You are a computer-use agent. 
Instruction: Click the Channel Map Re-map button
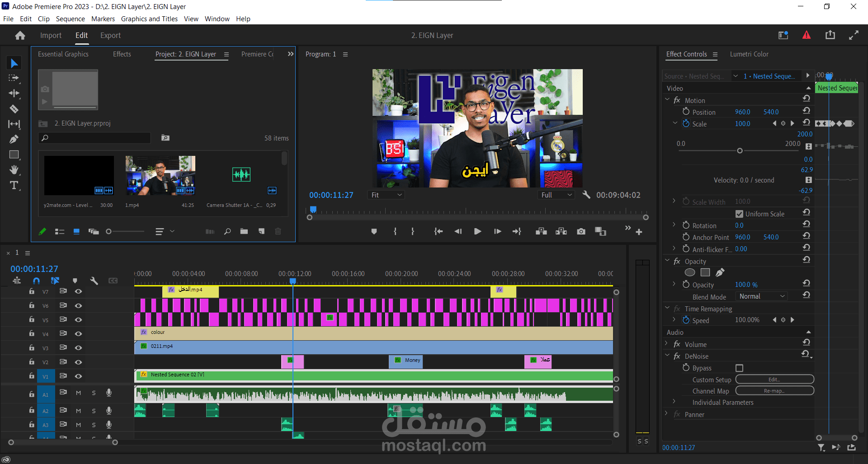tap(774, 391)
